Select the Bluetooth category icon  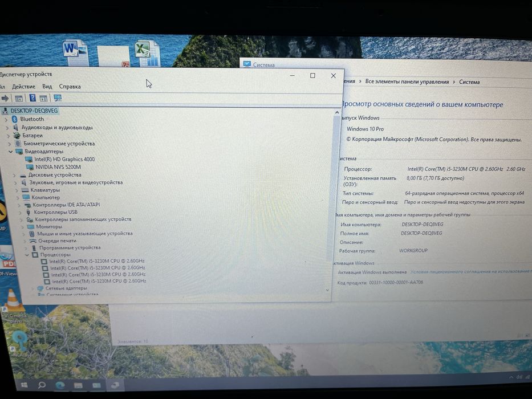coord(14,119)
